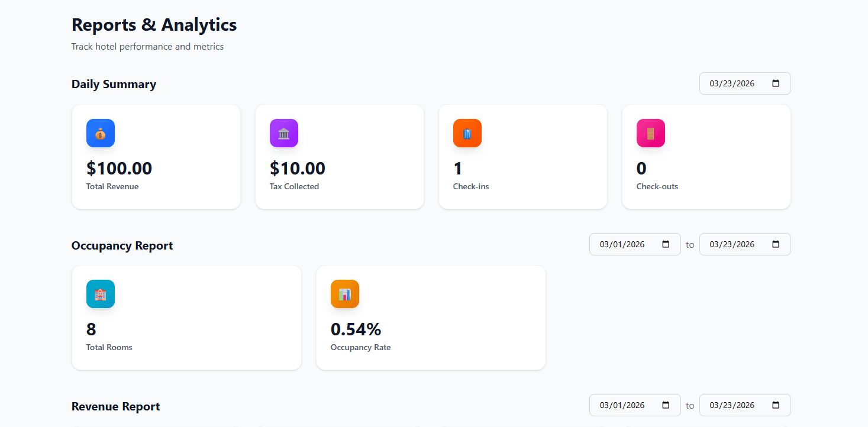Click the teal hotel Total Rooms icon

click(x=101, y=294)
